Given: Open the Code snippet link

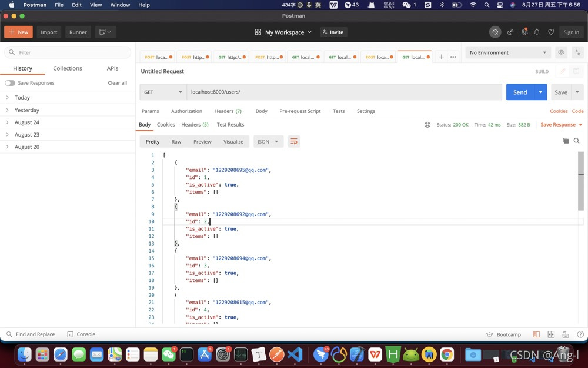Looking at the screenshot, I should click(577, 111).
